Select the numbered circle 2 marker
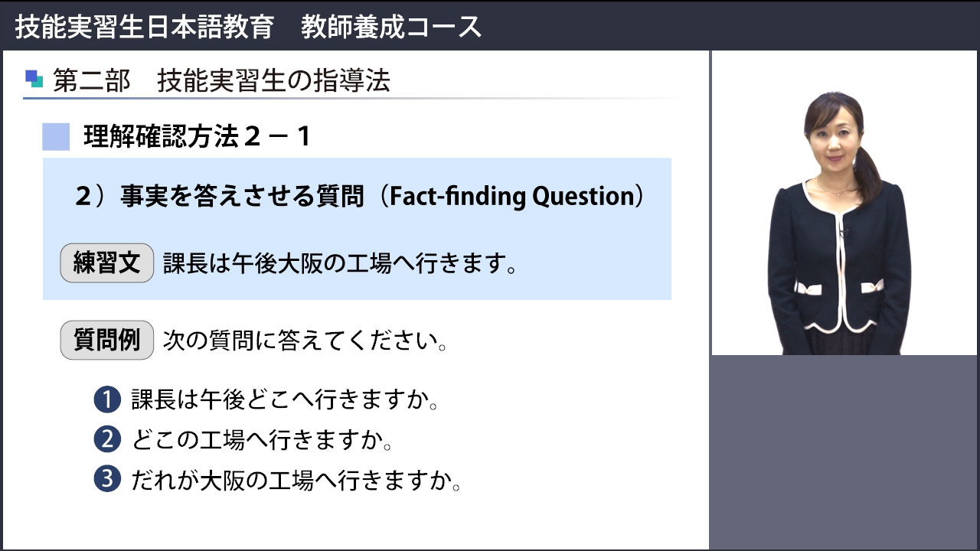The height and width of the screenshot is (551, 980). [x=107, y=440]
